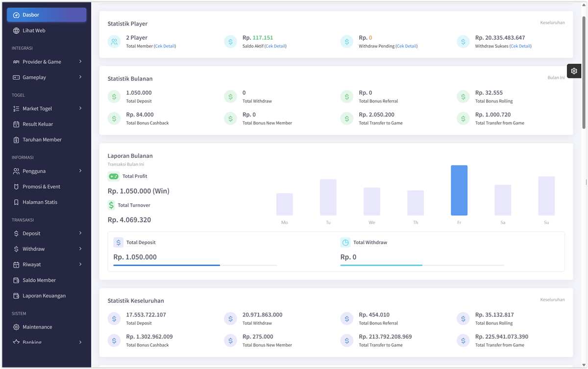This screenshot has height=369, width=588.
Task: Open Cek Detail link for Total Member
Action: point(165,47)
